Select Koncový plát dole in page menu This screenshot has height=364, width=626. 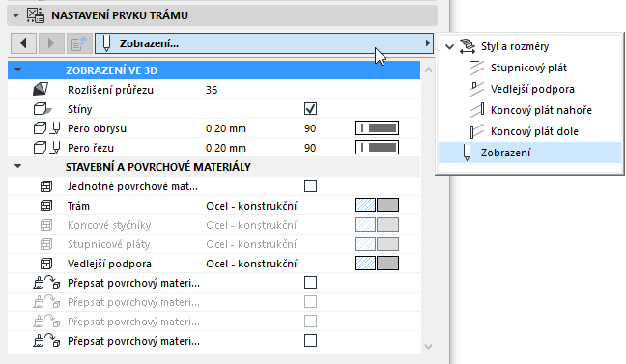[534, 131]
